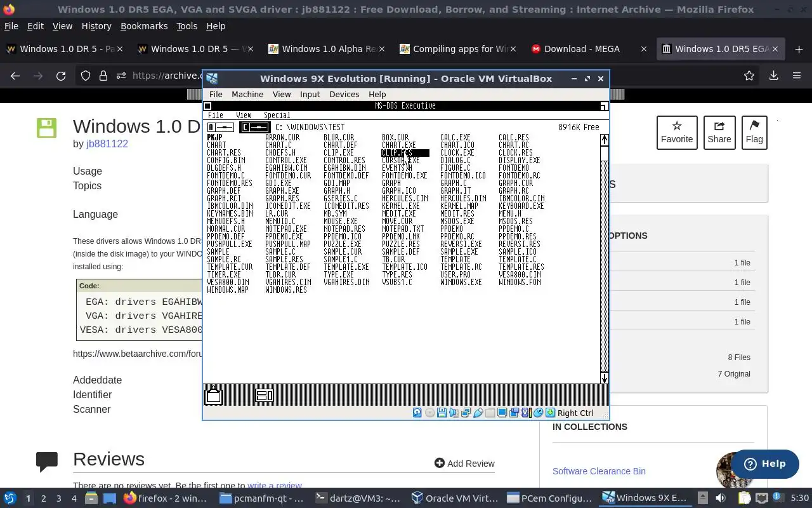Click the Share button on Archive page
Viewport: 812px width, 508px height.
coord(719,132)
